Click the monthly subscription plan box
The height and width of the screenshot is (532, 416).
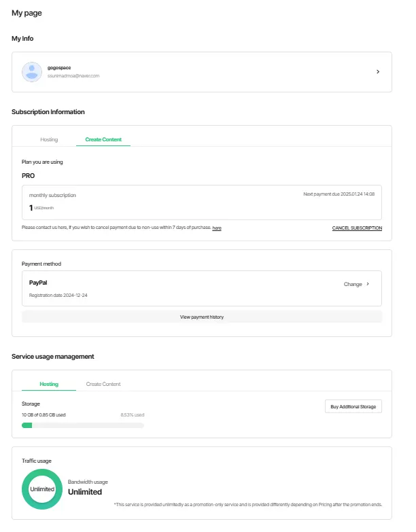coord(202,202)
